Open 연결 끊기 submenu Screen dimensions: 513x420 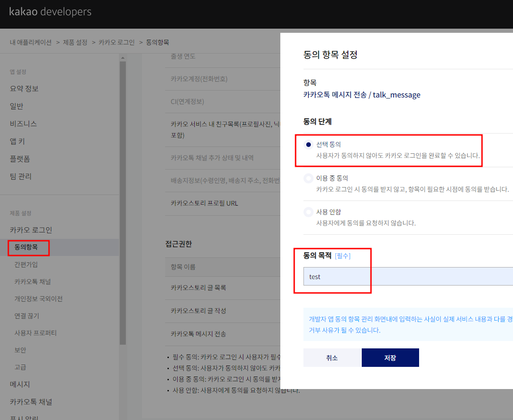point(26,316)
